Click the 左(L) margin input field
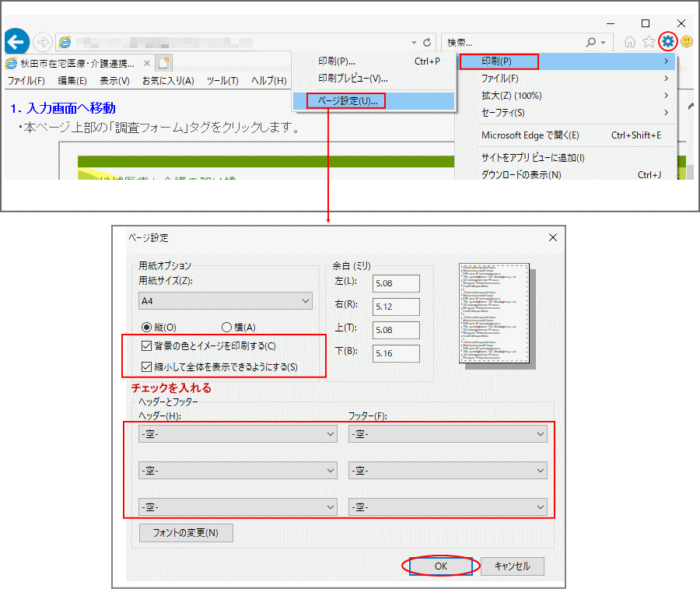Viewport: 700px width, 589px height. [396, 283]
